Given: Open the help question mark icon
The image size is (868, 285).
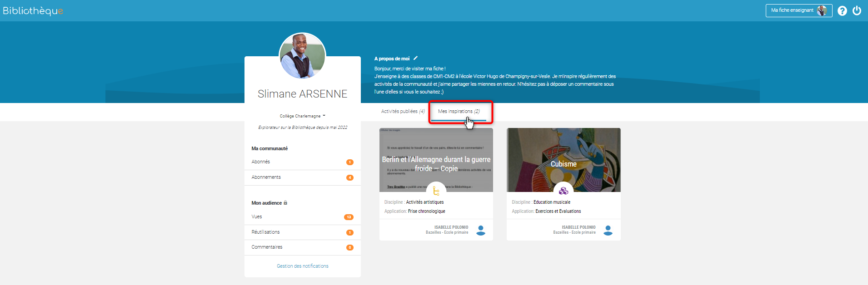Looking at the screenshot, I should [x=842, y=11].
